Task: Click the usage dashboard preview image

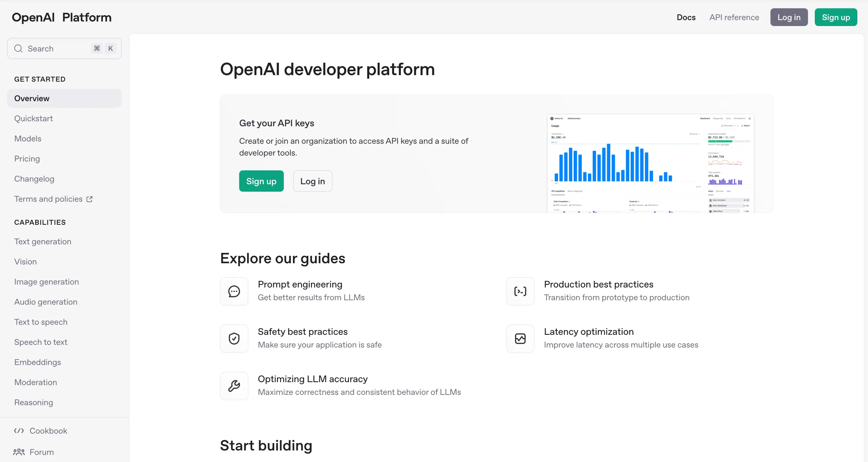Action: 650,163
